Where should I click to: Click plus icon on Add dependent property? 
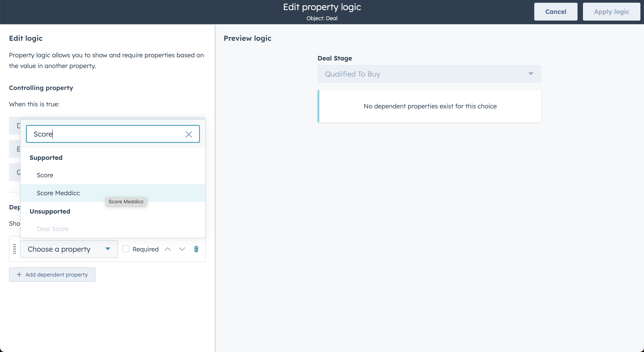click(x=19, y=275)
